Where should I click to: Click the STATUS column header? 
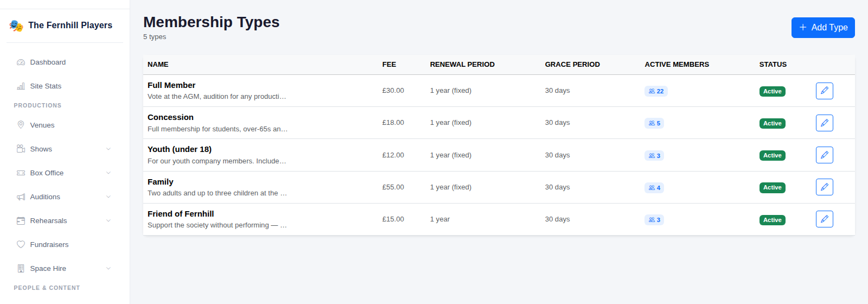pos(773,65)
